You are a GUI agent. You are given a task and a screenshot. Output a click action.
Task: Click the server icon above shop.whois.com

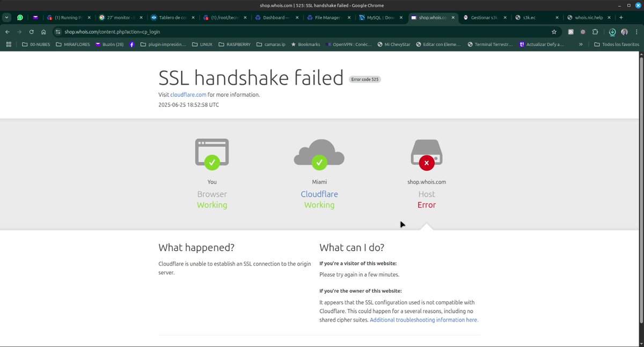[x=427, y=154]
